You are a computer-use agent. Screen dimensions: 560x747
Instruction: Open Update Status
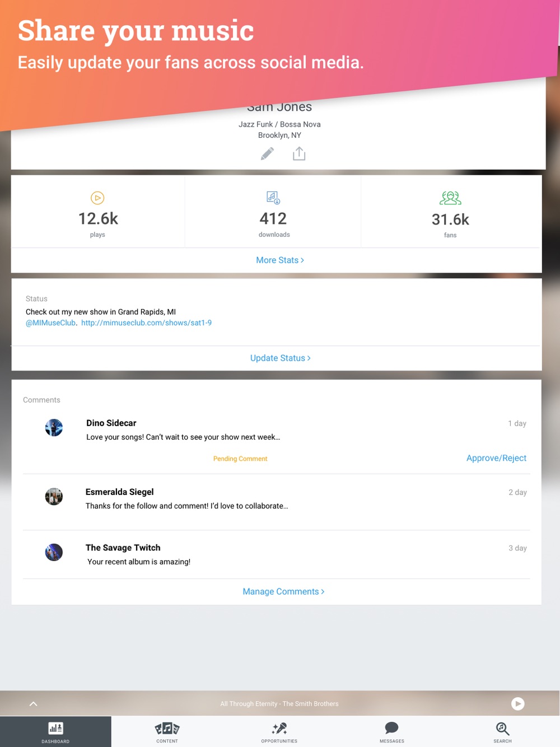[x=280, y=358]
